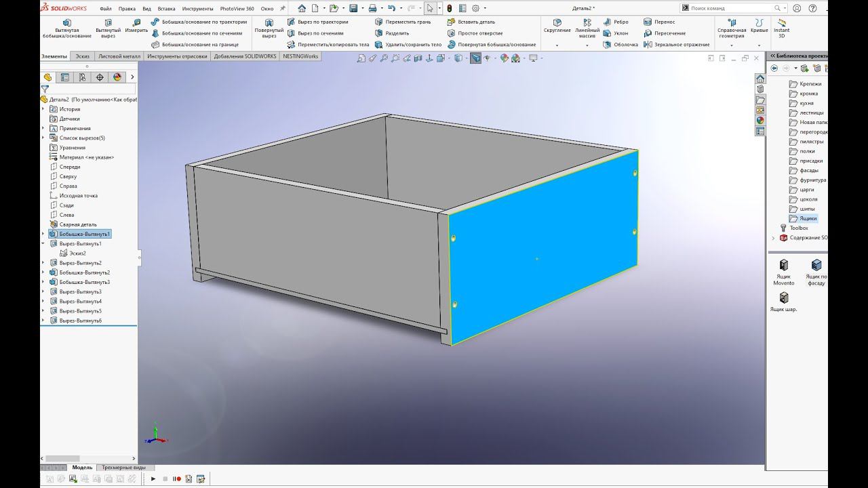Open the Инструменты menu
The width and height of the screenshot is (868, 488).
197,9
